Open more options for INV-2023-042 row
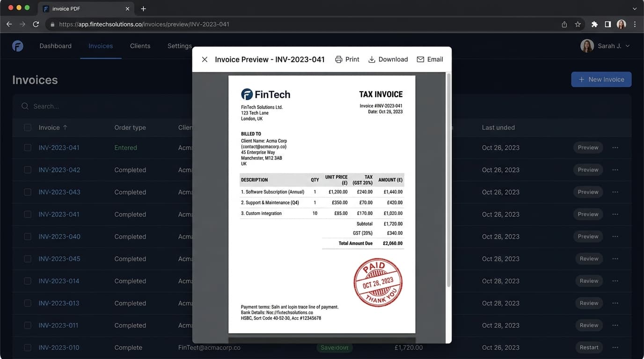The width and height of the screenshot is (644, 359). coord(615,170)
